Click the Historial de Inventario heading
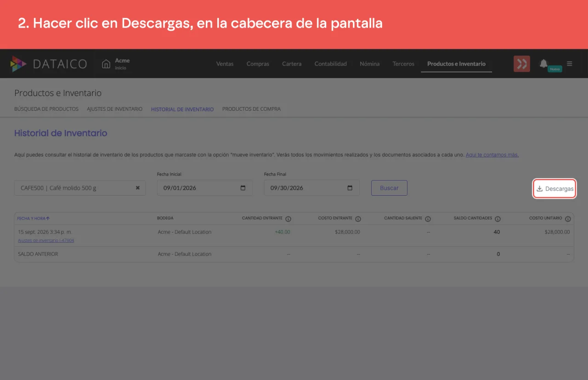 [61, 133]
